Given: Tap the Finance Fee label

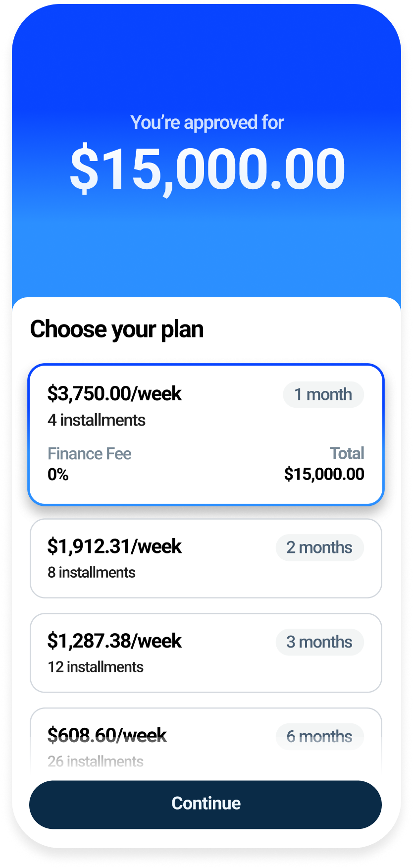Looking at the screenshot, I should tap(89, 453).
